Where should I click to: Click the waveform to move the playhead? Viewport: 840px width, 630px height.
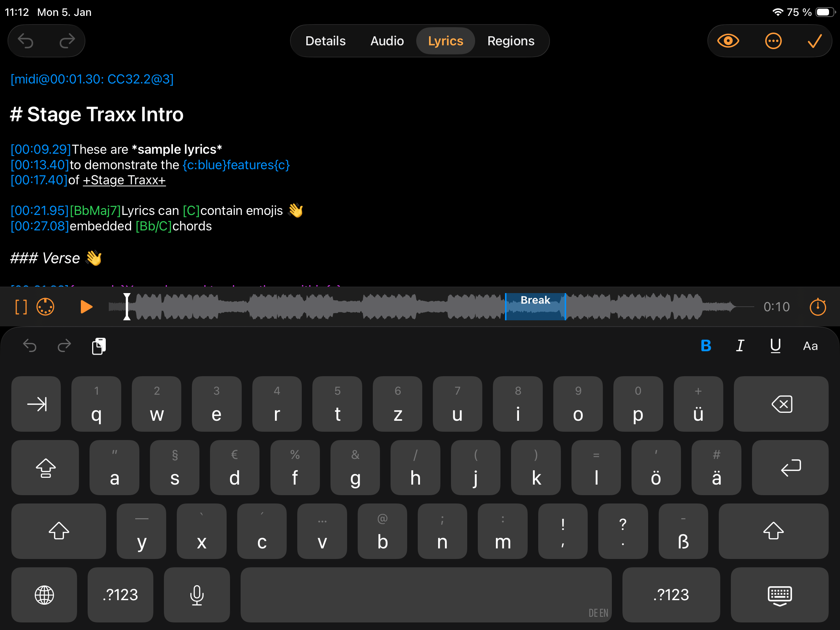304,307
